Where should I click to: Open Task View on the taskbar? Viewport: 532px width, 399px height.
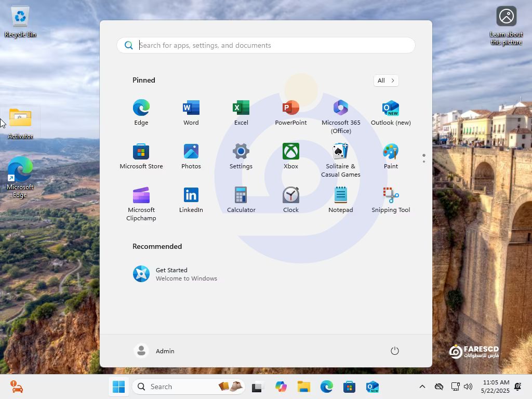click(x=258, y=387)
